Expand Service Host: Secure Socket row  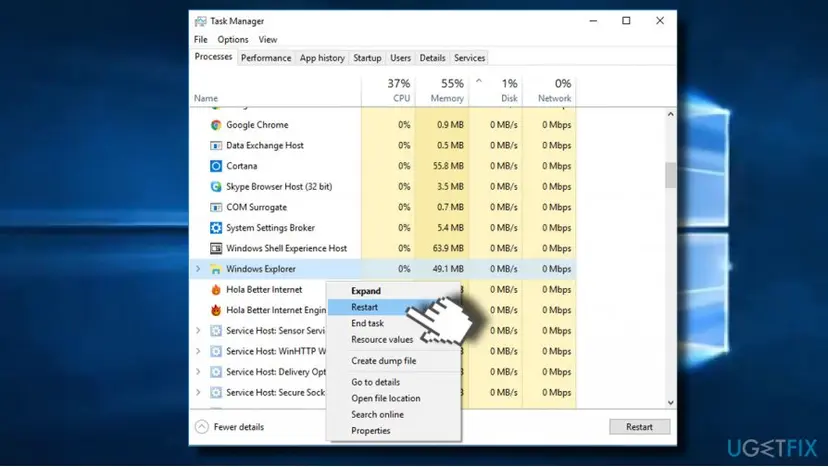click(x=198, y=393)
